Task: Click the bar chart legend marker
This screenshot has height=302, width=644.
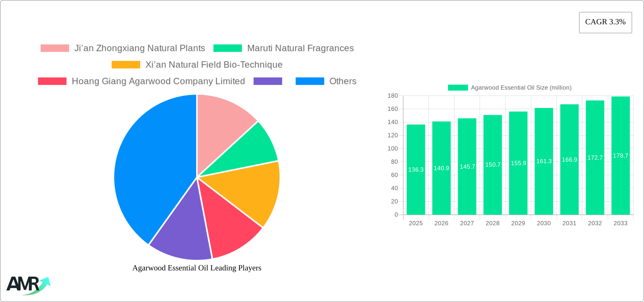Action: pos(458,87)
